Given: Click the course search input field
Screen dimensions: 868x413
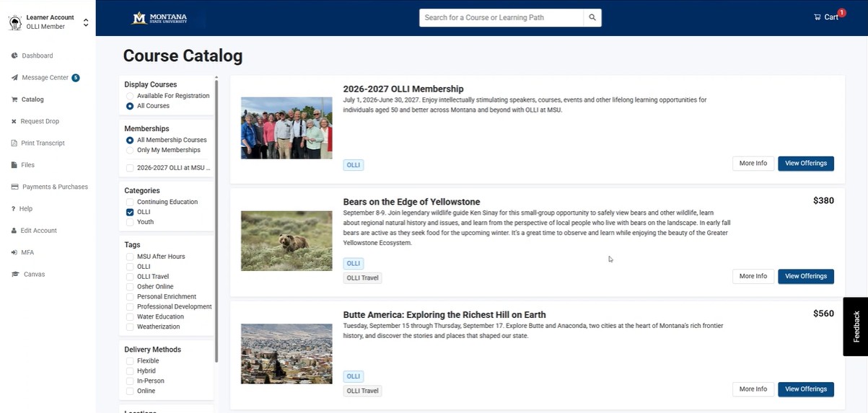Looking at the screenshot, I should click(x=501, y=17).
